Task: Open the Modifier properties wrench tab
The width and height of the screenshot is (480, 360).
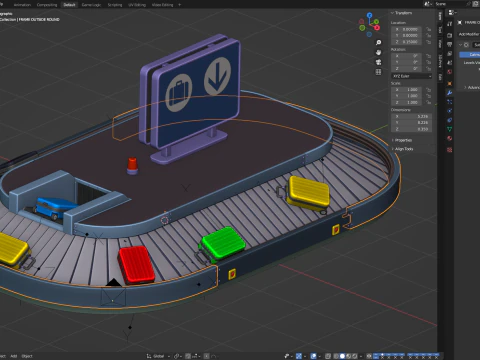Action: (x=450, y=93)
